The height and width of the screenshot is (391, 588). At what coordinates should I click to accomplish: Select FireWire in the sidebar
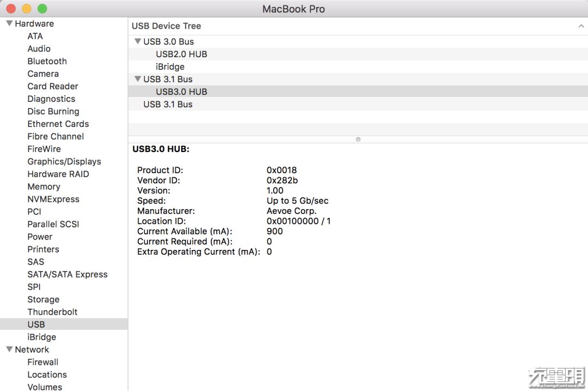(44, 149)
